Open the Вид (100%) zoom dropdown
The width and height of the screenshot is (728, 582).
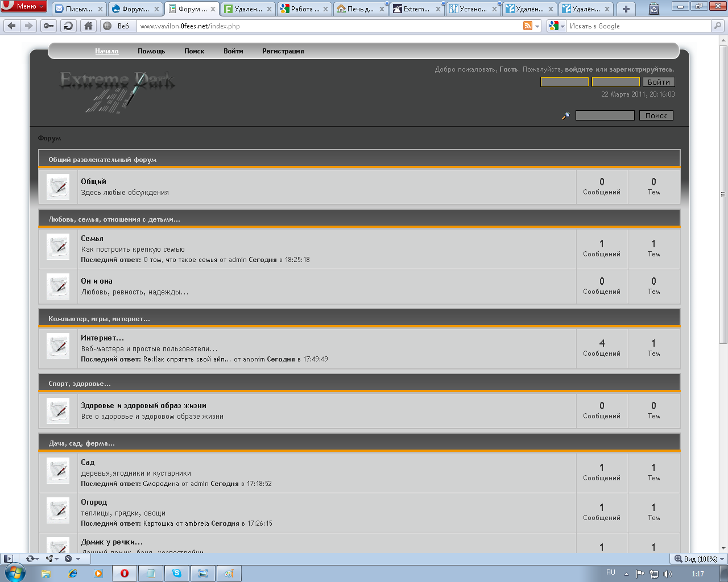click(700, 559)
